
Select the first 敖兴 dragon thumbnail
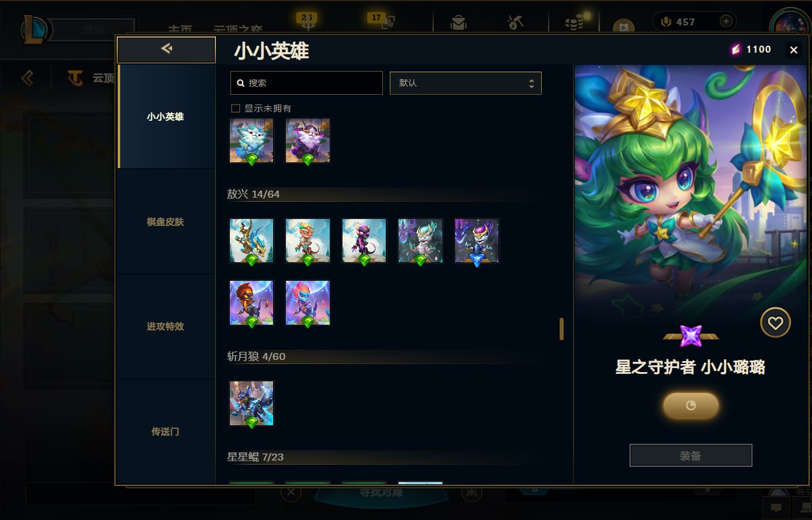click(x=251, y=241)
